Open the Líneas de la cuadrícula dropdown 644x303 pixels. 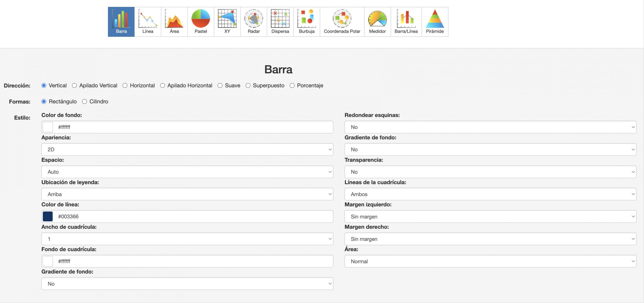point(490,194)
